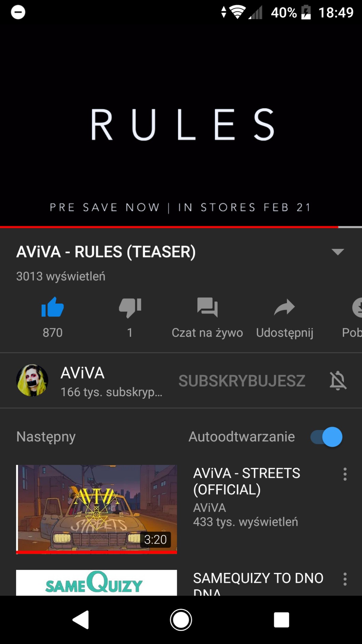Tap the partially visible Pobierz download icon
This screenshot has width=362, height=644.
357,307
